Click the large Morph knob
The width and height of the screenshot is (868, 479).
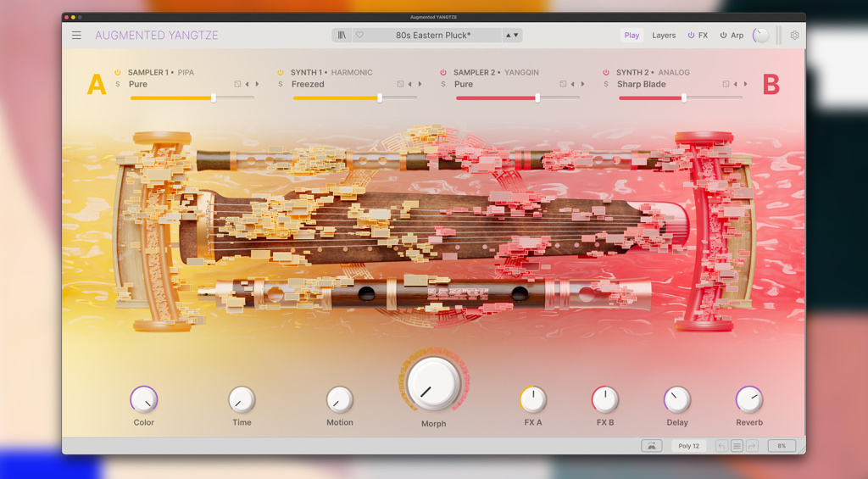tap(433, 384)
